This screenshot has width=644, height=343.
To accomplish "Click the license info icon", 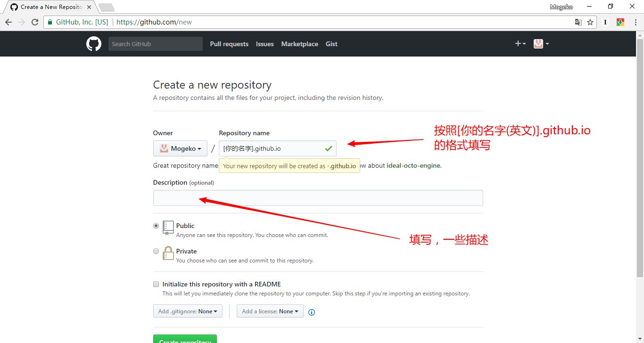I will click(312, 312).
